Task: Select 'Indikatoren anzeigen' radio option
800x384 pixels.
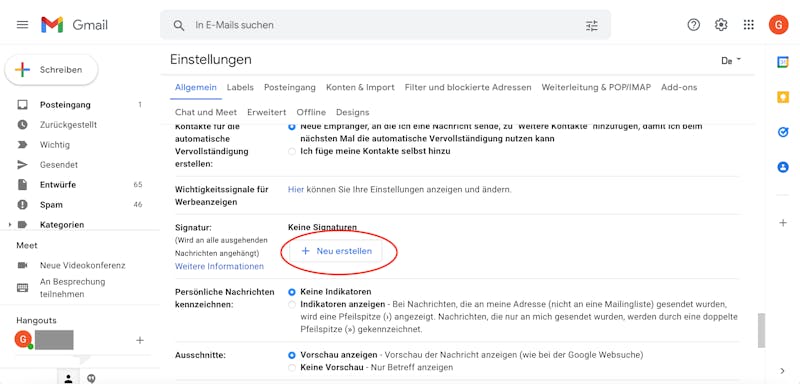Action: click(x=292, y=304)
